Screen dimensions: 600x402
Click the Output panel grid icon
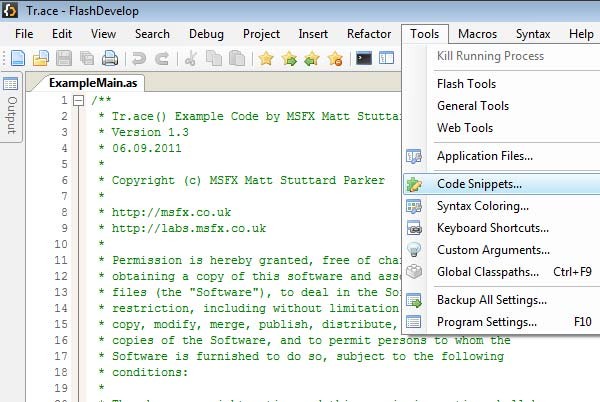10,83
